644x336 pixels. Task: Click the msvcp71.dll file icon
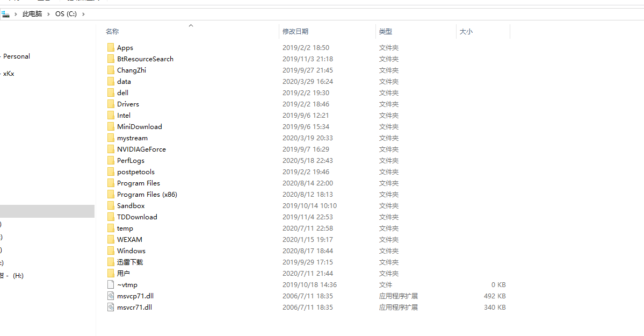tap(111, 296)
